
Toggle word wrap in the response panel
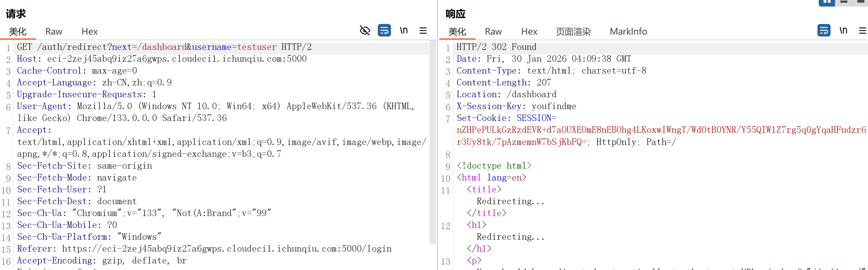823,31
